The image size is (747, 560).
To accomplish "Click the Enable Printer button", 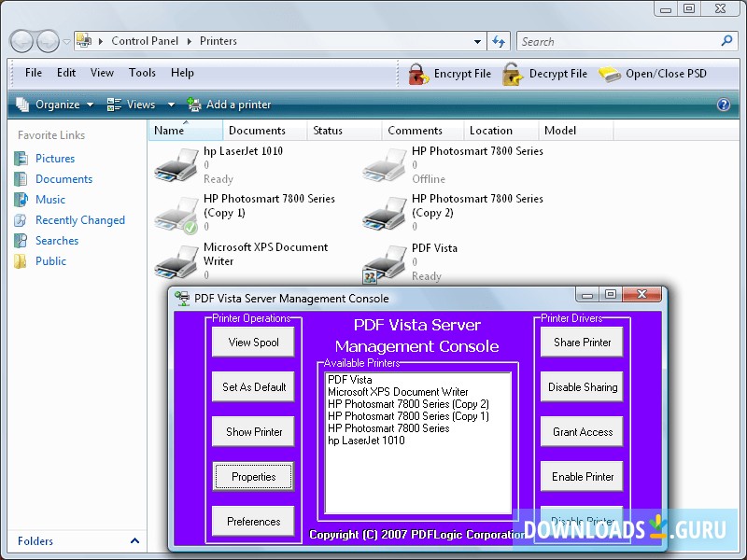I will (x=582, y=476).
